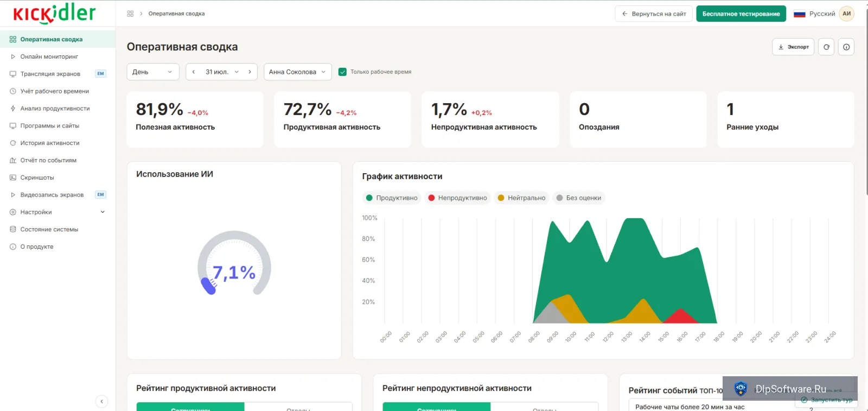Open Скриншоты menu item

point(58,178)
